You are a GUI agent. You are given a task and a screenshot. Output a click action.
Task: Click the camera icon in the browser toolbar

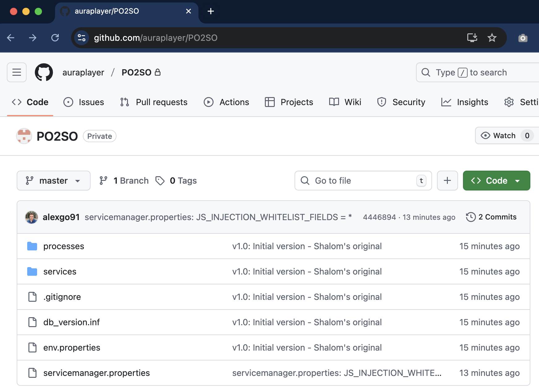tap(523, 38)
